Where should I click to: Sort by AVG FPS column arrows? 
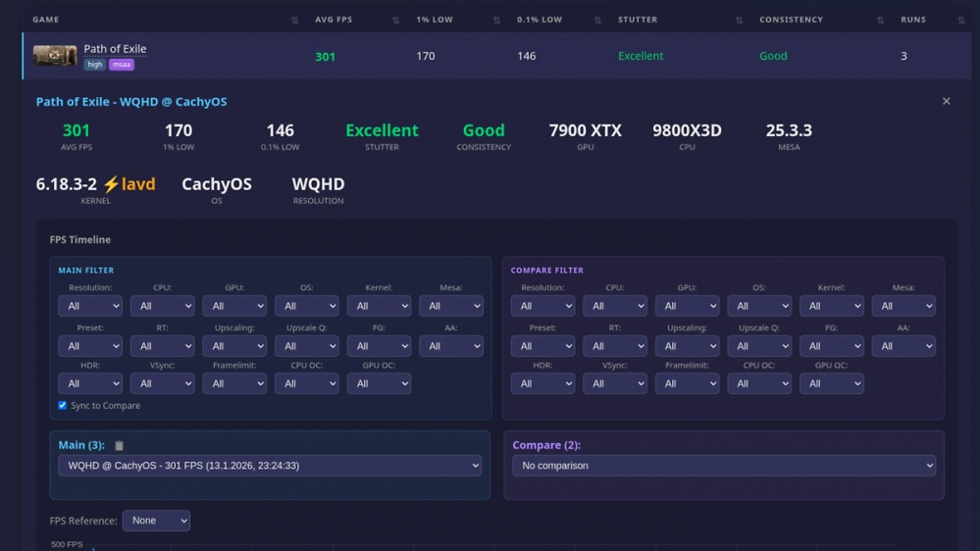[395, 20]
